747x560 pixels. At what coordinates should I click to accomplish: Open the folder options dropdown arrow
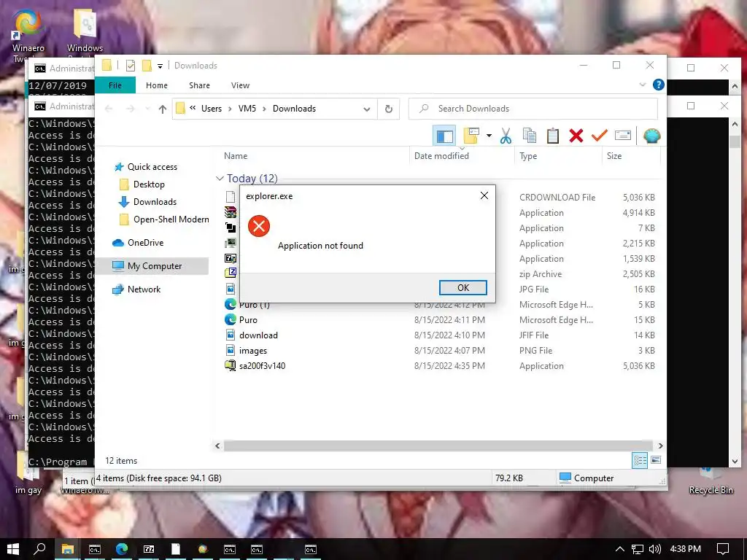click(489, 136)
